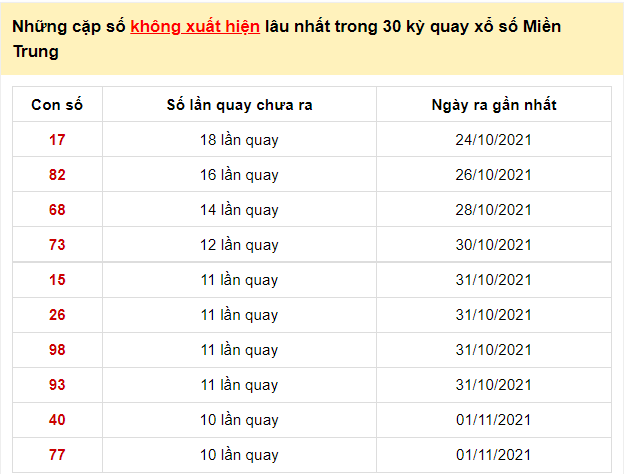
Task: Select the "Số lần quay chưa ra" header
Action: (x=239, y=105)
